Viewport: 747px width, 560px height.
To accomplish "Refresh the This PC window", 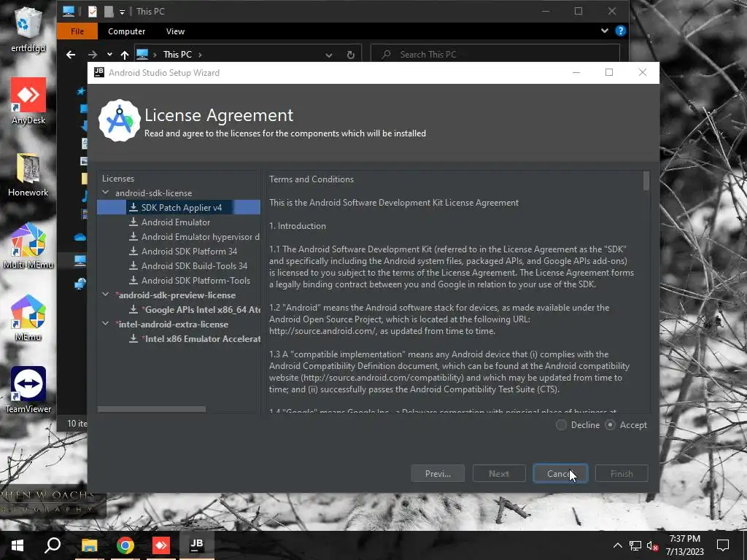I will (351, 55).
